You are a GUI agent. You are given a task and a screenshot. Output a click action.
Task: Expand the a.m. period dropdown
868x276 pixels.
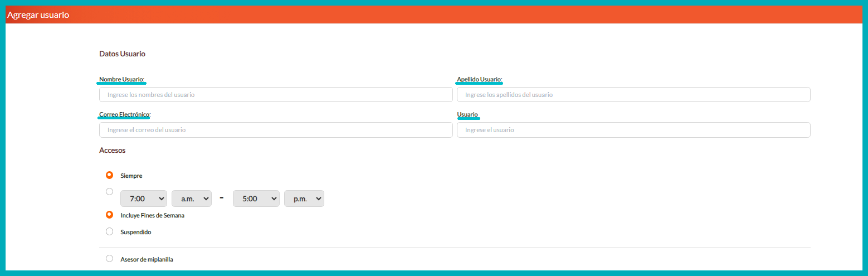point(192,198)
